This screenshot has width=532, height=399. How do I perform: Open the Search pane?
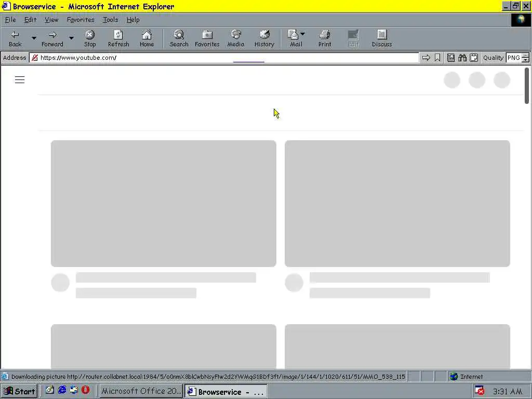[x=179, y=38]
